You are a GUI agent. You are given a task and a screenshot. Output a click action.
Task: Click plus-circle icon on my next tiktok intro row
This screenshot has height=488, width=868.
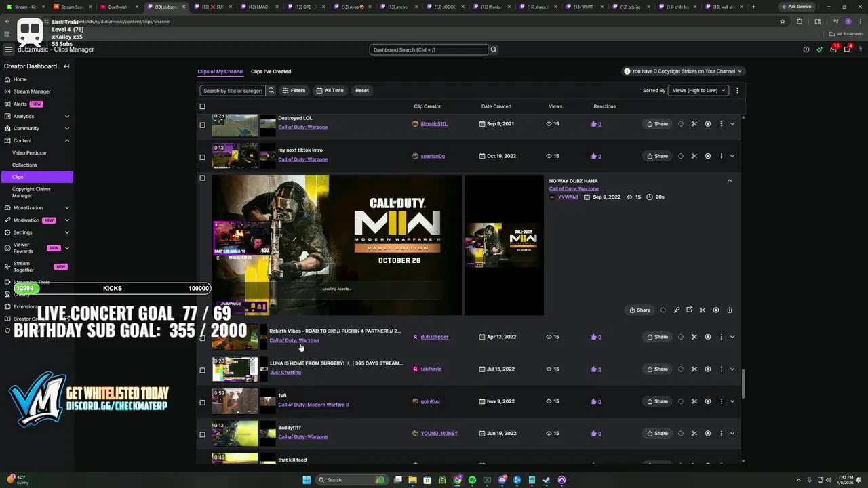[x=708, y=156]
